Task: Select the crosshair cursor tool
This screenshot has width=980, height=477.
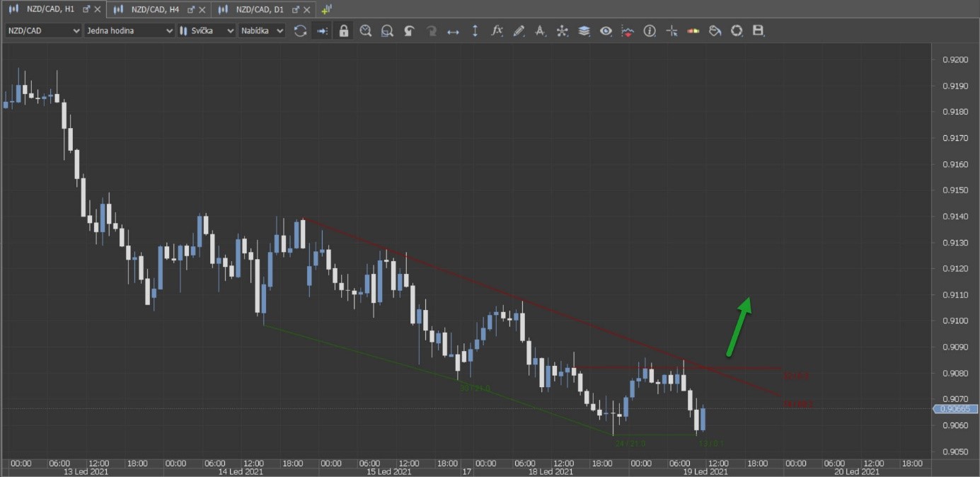Action: tap(671, 31)
